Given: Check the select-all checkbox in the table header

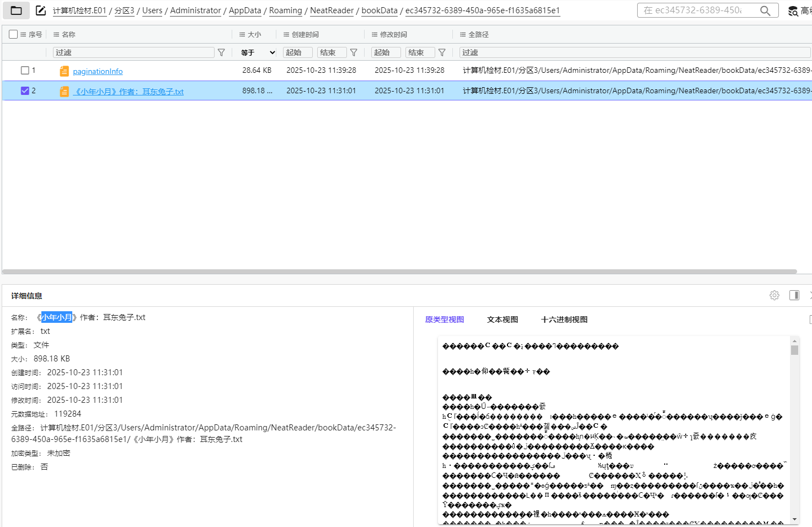Looking at the screenshot, I should click(13, 34).
